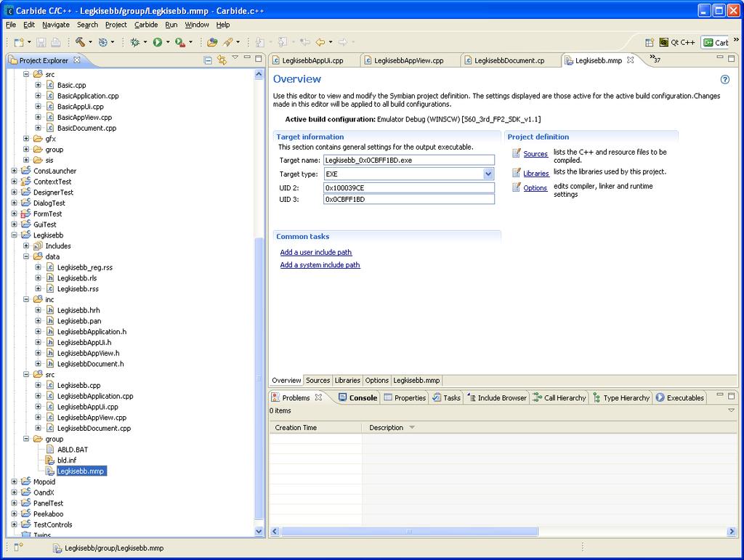Open the Carbide menu

pyautogui.click(x=145, y=25)
